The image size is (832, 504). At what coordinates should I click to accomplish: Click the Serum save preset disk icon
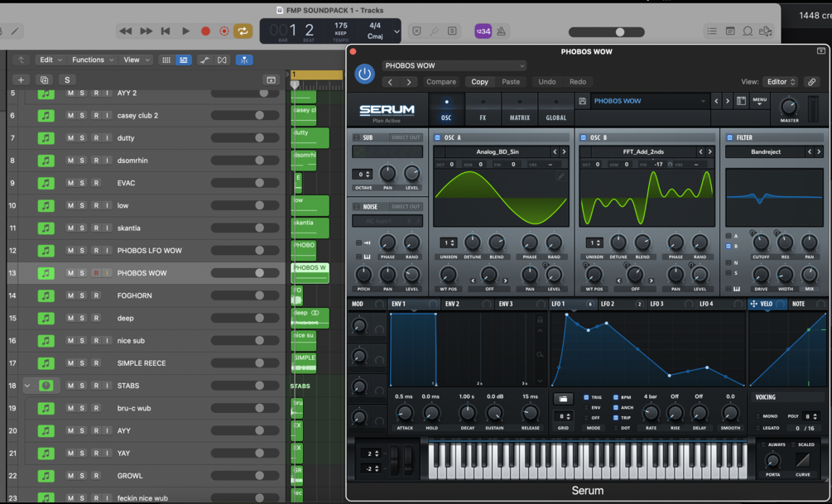coord(583,101)
